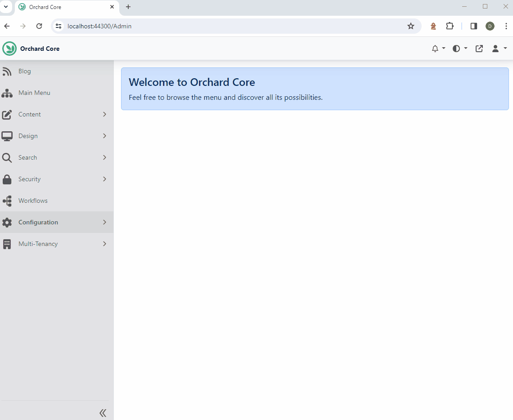Collapse the admin sidebar menu
The width and height of the screenshot is (513, 420).
[x=103, y=413]
